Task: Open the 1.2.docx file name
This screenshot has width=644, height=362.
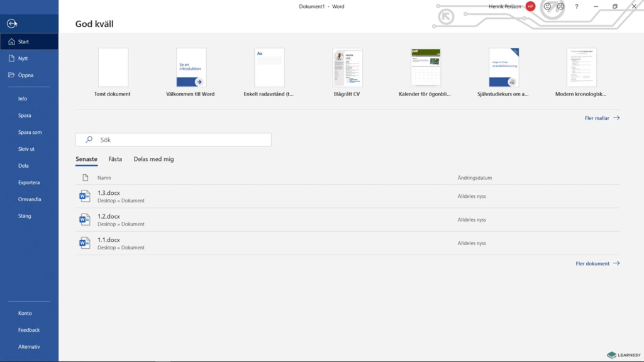Action: click(x=109, y=216)
